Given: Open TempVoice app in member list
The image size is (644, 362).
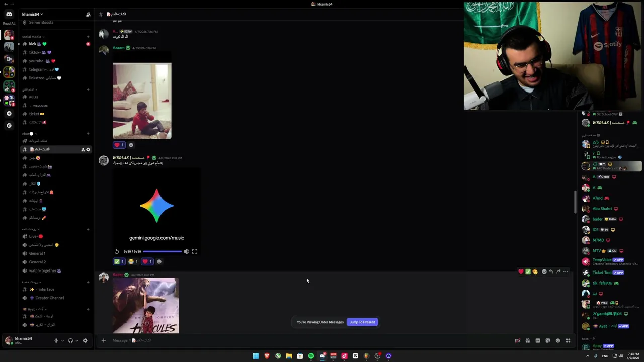Looking at the screenshot, I should (611, 261).
